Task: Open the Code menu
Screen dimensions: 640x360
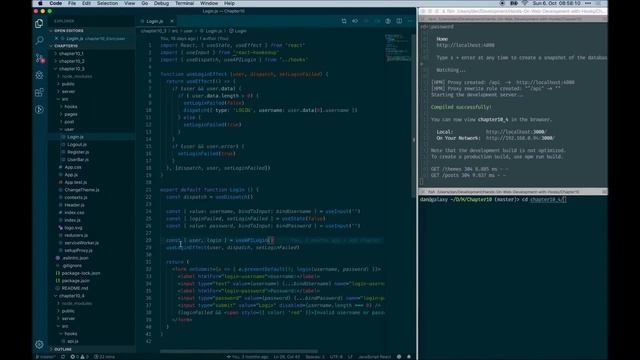Action: point(56,3)
